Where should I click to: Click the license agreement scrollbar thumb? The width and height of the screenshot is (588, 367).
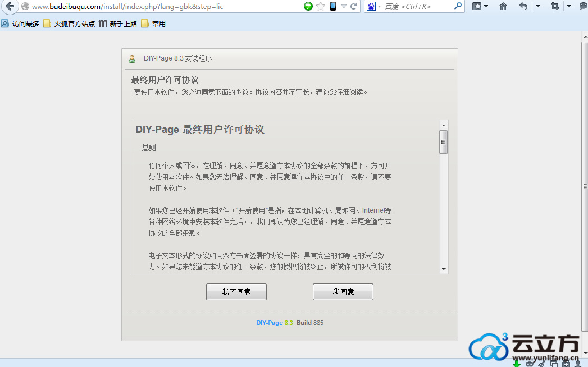(443, 142)
